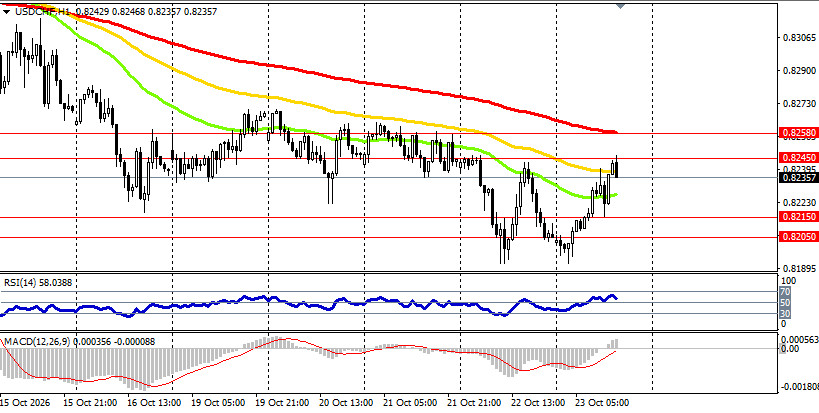Click the open price value 0.82429
819x413 pixels.
(x=92, y=11)
